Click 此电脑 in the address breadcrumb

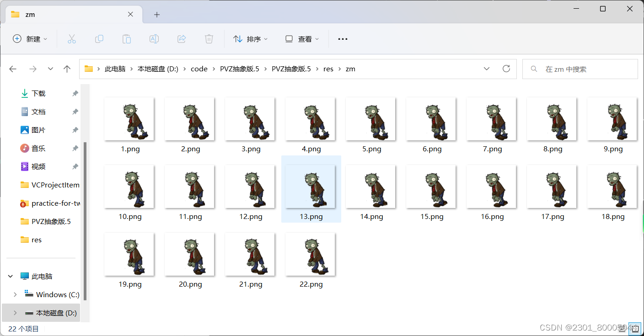coord(115,69)
